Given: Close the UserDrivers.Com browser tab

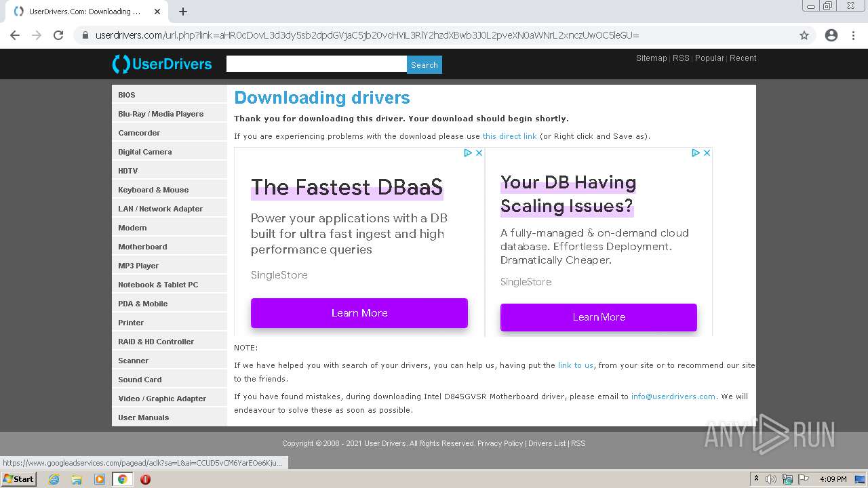Looking at the screenshot, I should pos(157,12).
